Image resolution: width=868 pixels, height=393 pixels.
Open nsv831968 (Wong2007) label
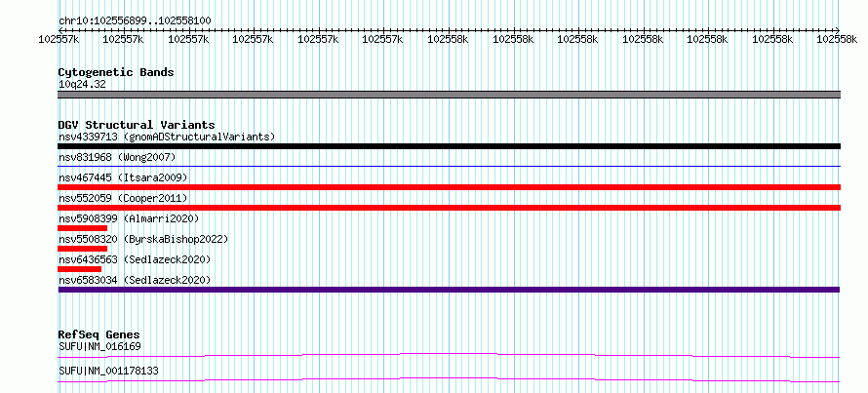click(117, 157)
